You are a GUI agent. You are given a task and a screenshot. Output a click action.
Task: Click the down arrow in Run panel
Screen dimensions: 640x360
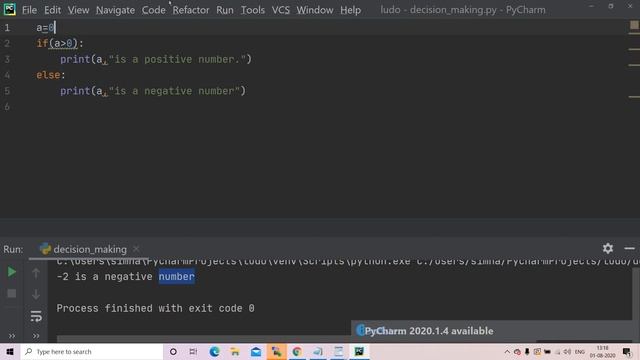click(36, 294)
